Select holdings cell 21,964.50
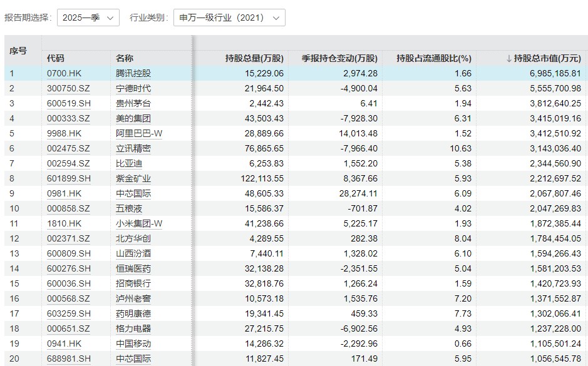The width and height of the screenshot is (588, 366). point(264,88)
